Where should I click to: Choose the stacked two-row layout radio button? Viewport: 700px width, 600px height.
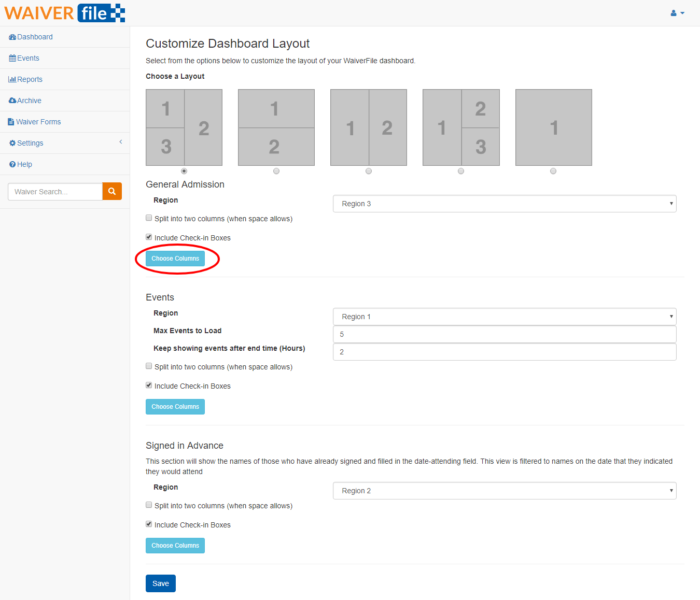276,171
